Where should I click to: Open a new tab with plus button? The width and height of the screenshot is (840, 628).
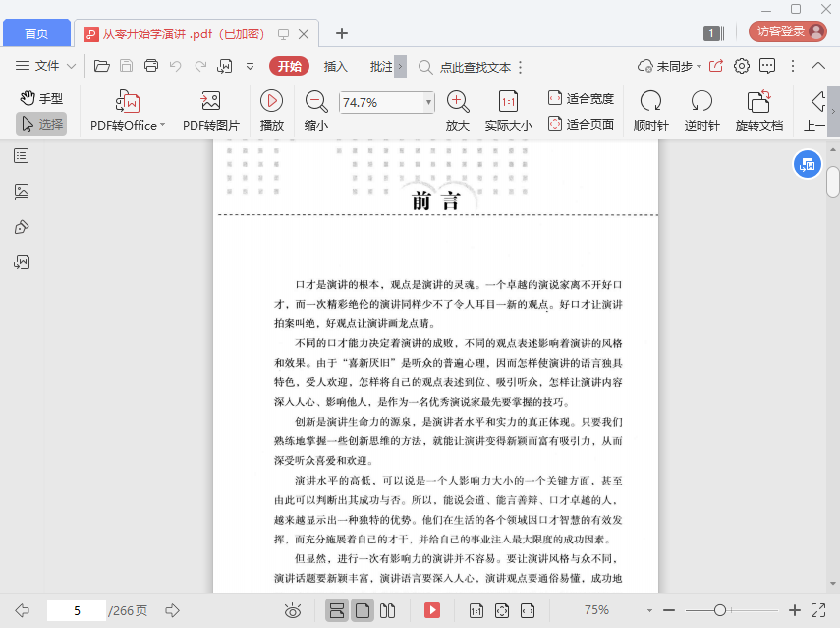pyautogui.click(x=342, y=33)
